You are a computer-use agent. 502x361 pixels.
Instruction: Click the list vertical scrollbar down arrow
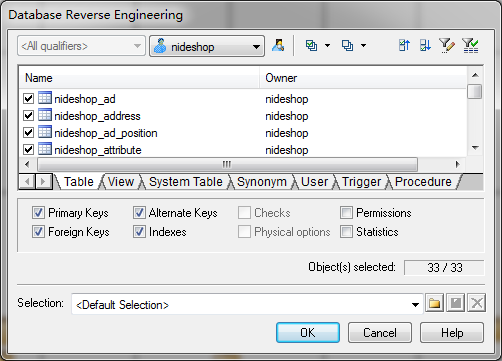click(x=475, y=148)
